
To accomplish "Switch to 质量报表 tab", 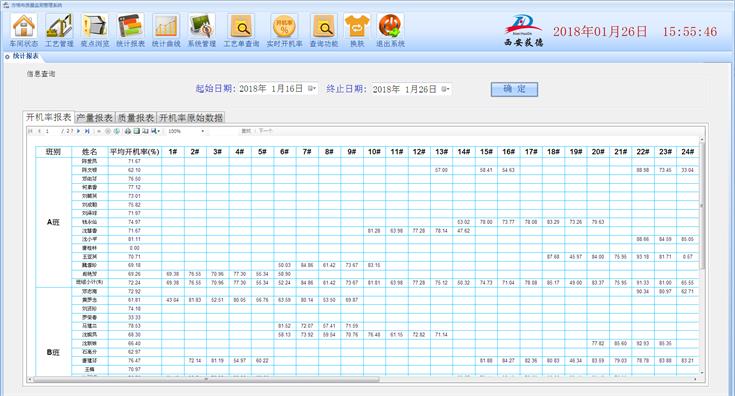I will [x=136, y=118].
